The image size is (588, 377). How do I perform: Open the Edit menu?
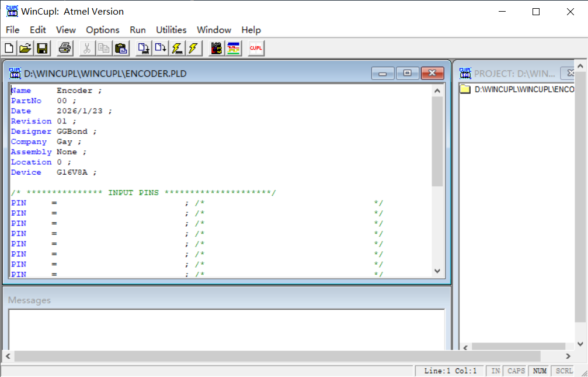(x=38, y=30)
